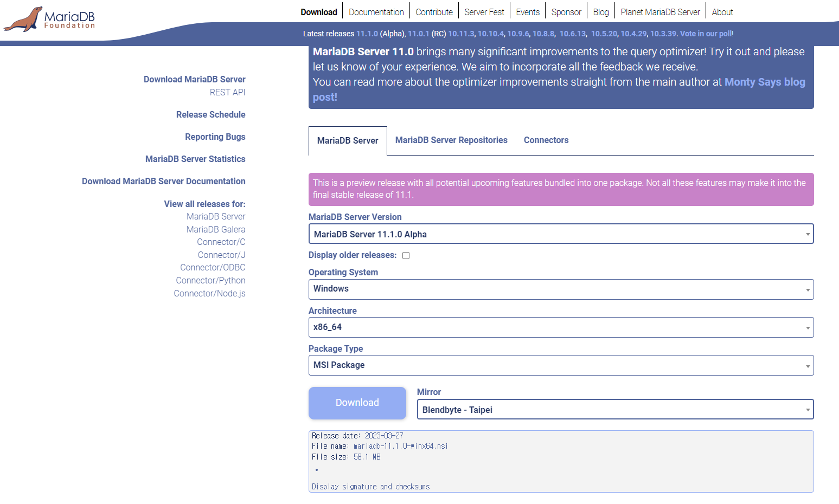
Task: Open the About menu item
Action: (x=722, y=12)
